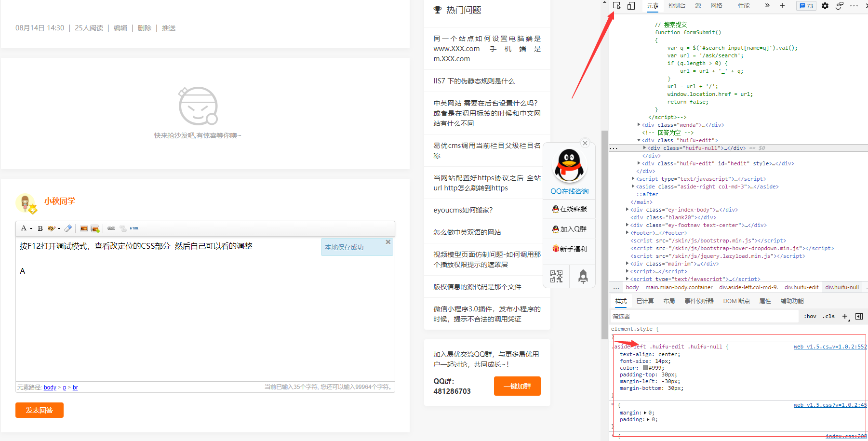Image resolution: width=868 pixels, height=441 pixels.
Task: Open multi-image upload tool
Action: [95, 228]
